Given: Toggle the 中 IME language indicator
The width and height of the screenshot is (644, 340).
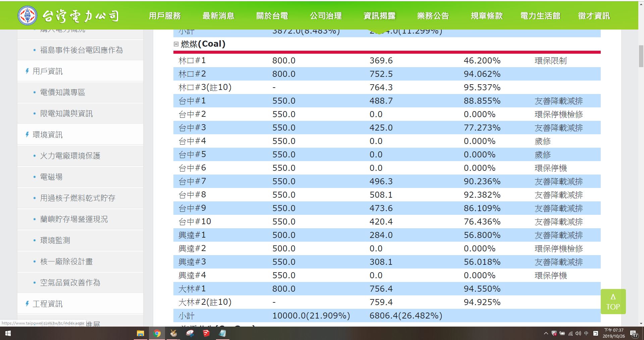Looking at the screenshot, I should (x=586, y=333).
